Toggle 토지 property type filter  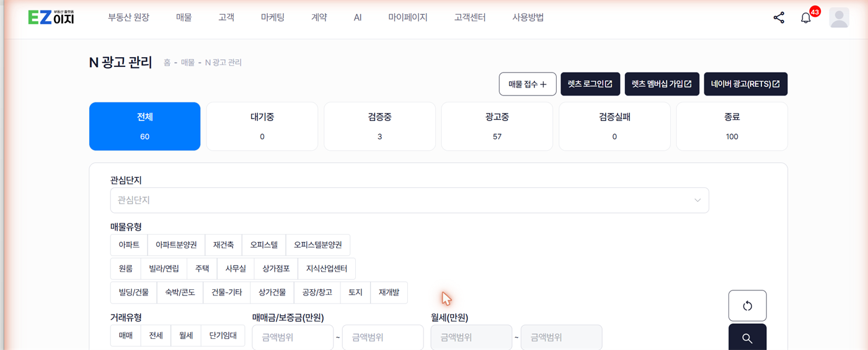(355, 292)
